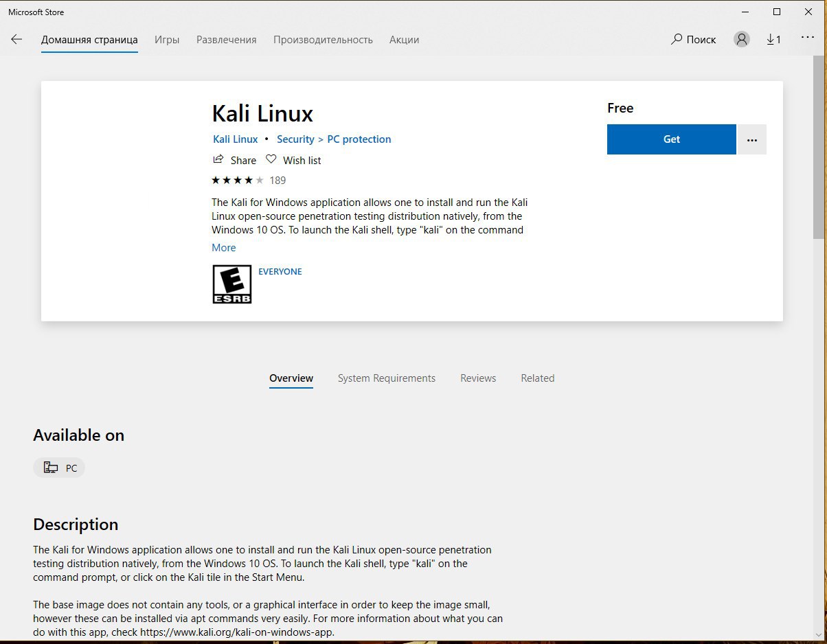Click the Kali Linux app title
Viewport: 827px width, 644px height.
tap(262, 113)
